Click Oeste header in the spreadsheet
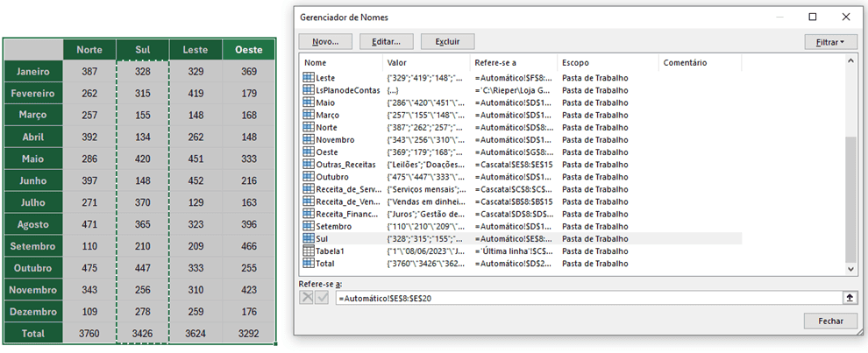Image resolution: width=868 pixels, height=353 pixels. pos(248,50)
